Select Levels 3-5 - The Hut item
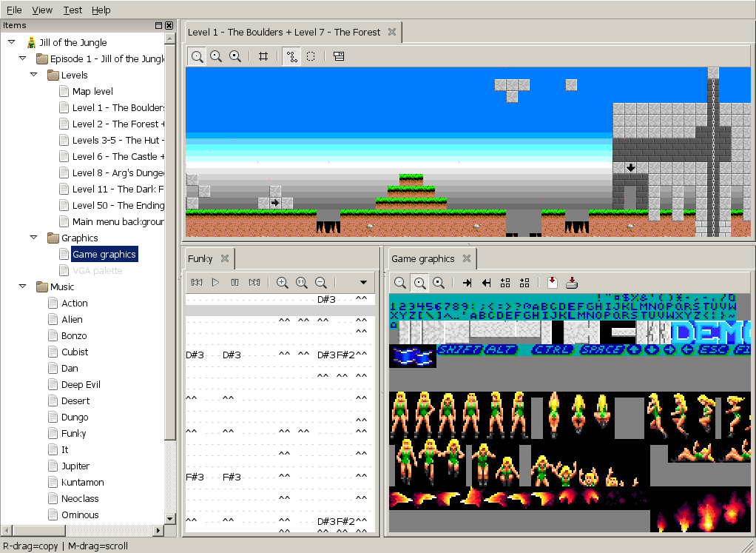The height and width of the screenshot is (553, 756). (118, 141)
